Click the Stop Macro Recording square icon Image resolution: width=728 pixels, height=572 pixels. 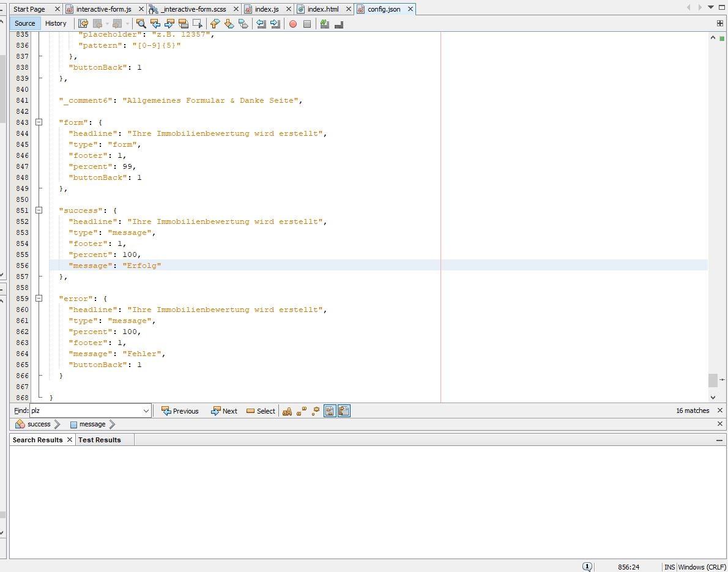coord(307,24)
